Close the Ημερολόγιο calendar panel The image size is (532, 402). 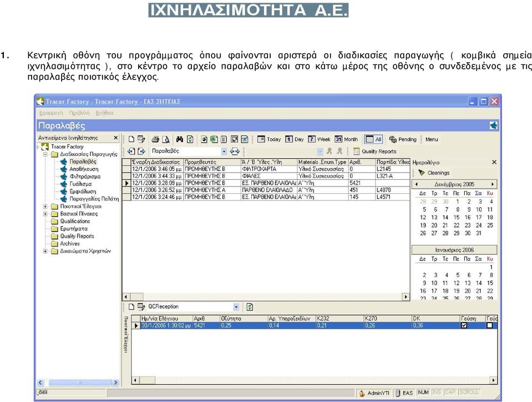(494, 162)
